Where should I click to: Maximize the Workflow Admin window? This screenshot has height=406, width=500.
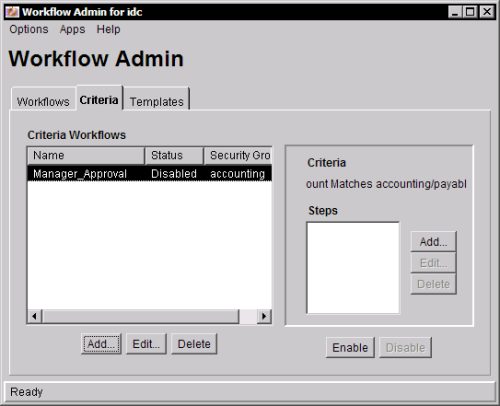470,12
